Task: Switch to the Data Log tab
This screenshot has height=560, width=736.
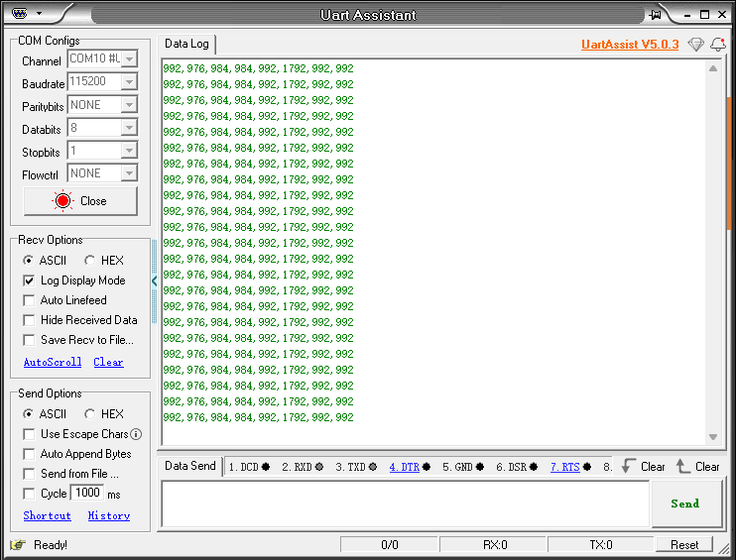Action: tap(186, 44)
